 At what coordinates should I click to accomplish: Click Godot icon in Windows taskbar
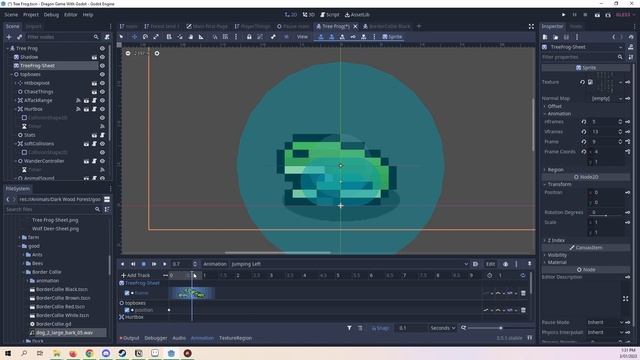(x=171, y=353)
